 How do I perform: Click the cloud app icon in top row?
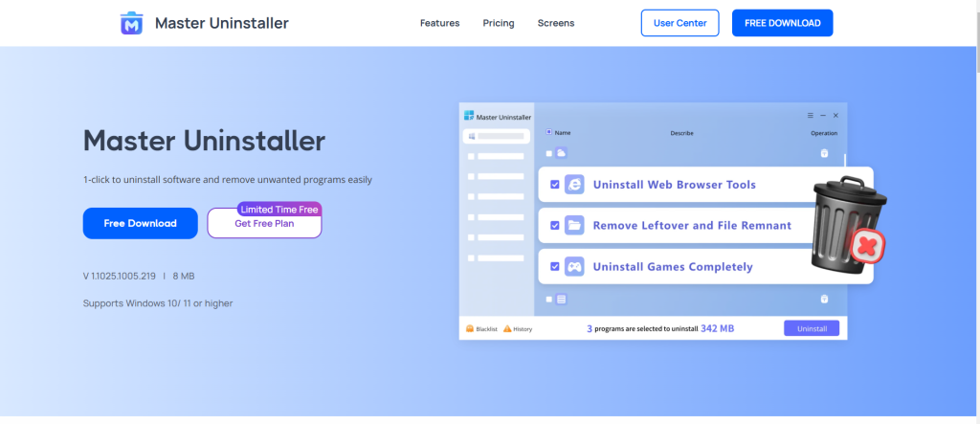pos(561,153)
